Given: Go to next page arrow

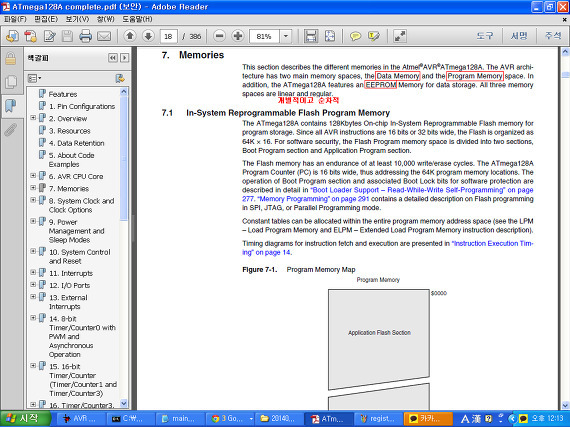Looking at the screenshot, I should click(x=148, y=36).
